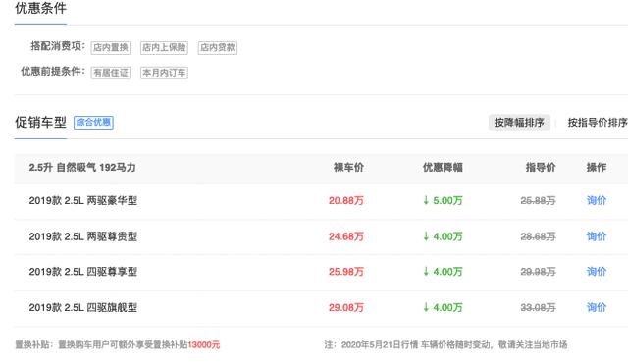Click the 13000元 subsidy amount

pos(204,344)
